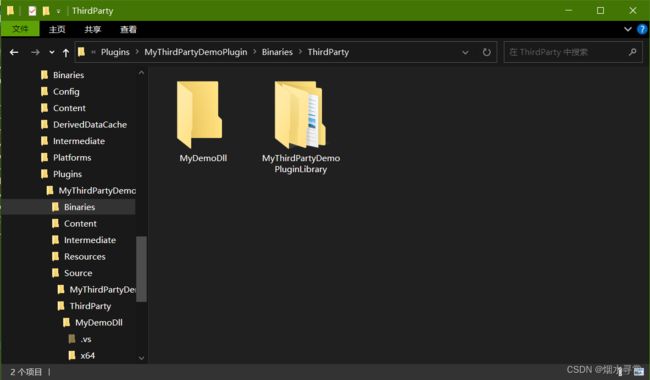Open the 文件 (File) menu tab
650x380 pixels.
[x=20, y=29]
